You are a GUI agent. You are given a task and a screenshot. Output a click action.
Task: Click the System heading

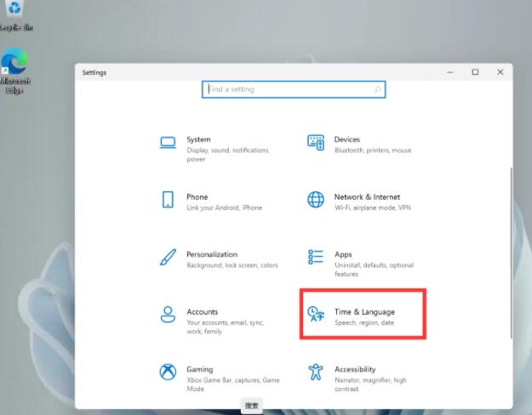click(198, 139)
